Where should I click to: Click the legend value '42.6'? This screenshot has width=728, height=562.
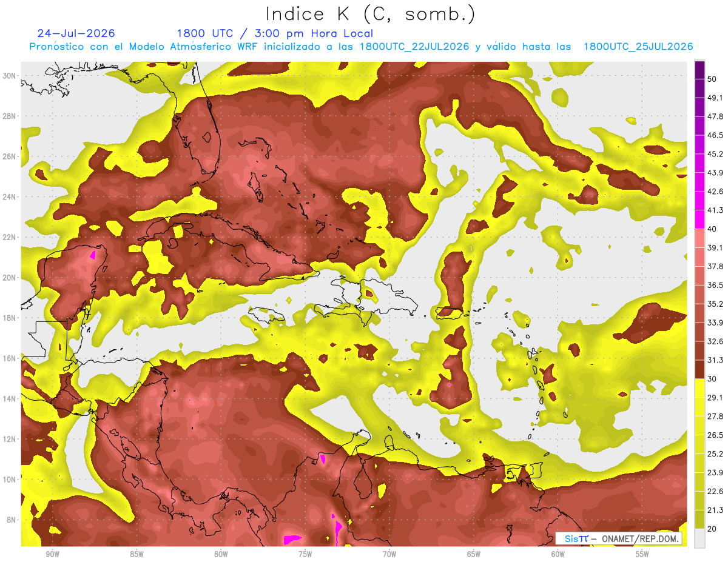click(x=715, y=192)
